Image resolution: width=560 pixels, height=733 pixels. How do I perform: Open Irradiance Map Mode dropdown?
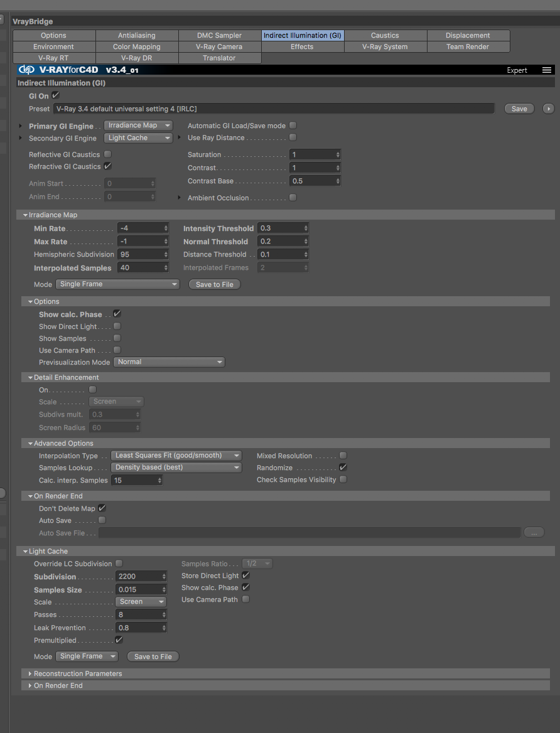117,284
